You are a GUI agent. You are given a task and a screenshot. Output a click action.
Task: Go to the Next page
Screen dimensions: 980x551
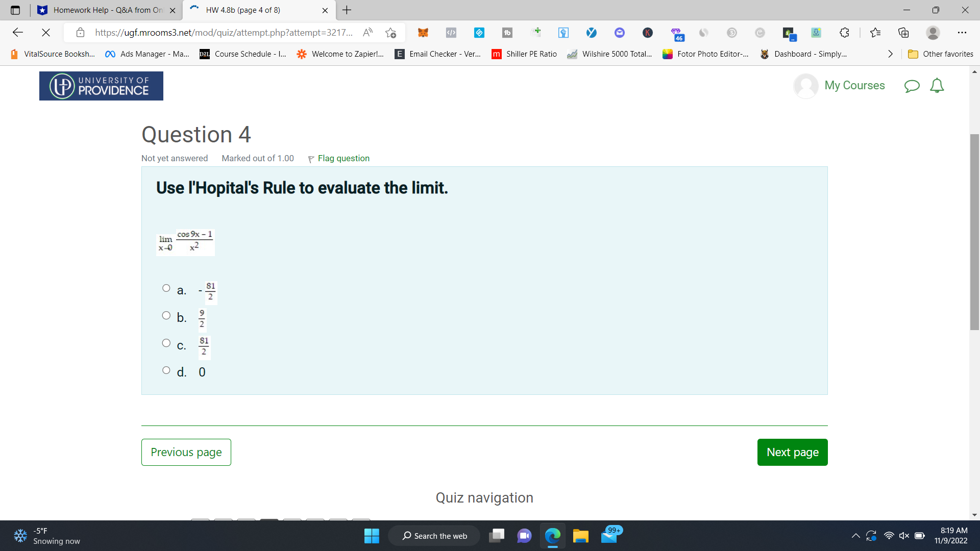(x=792, y=452)
